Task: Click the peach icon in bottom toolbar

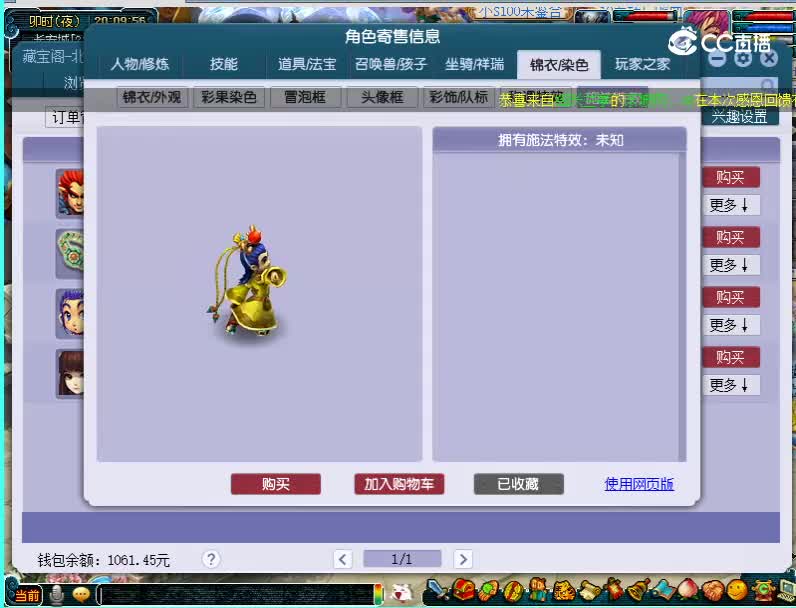Action: click(688, 590)
